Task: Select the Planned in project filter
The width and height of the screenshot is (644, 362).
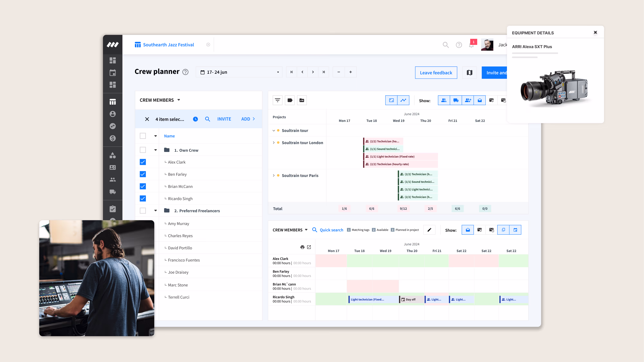Action: tap(405, 230)
